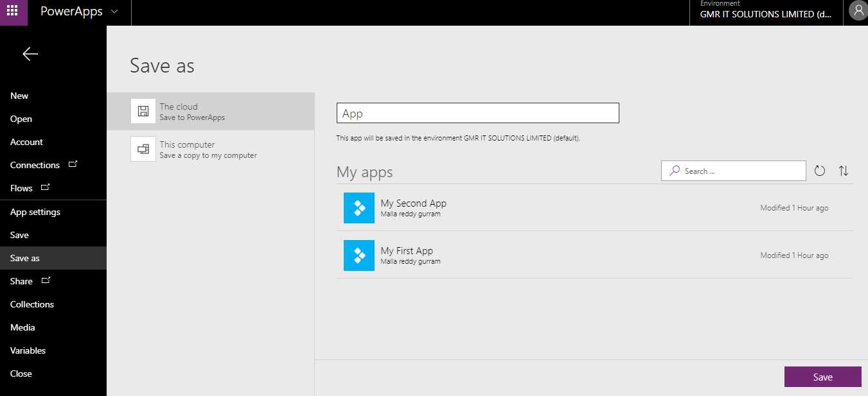868x396 pixels.
Task: Select the My First App row
Action: [x=595, y=255]
